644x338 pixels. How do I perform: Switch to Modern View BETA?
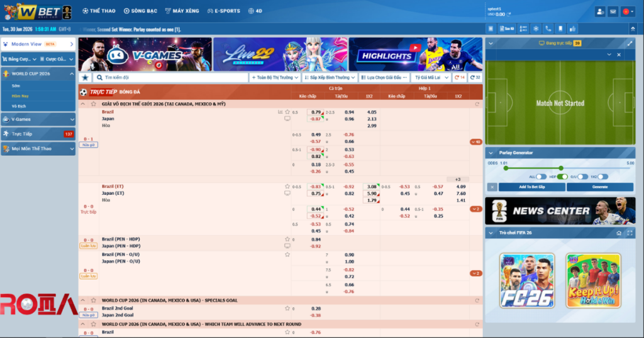tap(38, 45)
